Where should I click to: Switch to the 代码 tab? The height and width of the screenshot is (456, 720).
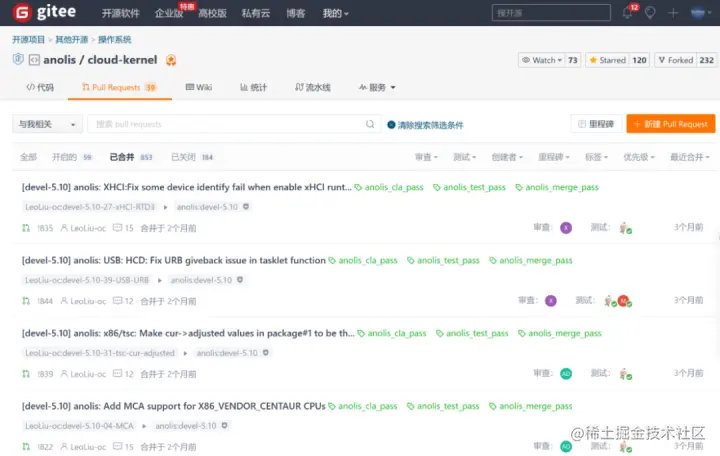point(40,87)
